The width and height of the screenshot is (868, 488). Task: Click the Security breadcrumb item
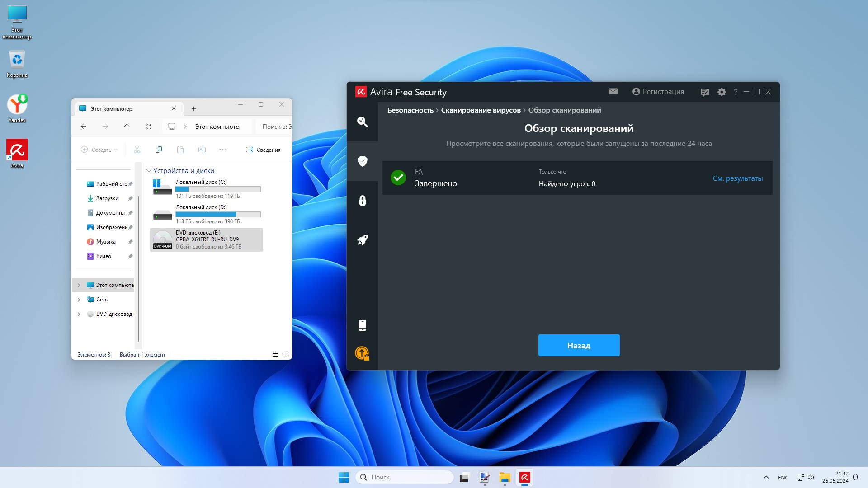point(410,110)
